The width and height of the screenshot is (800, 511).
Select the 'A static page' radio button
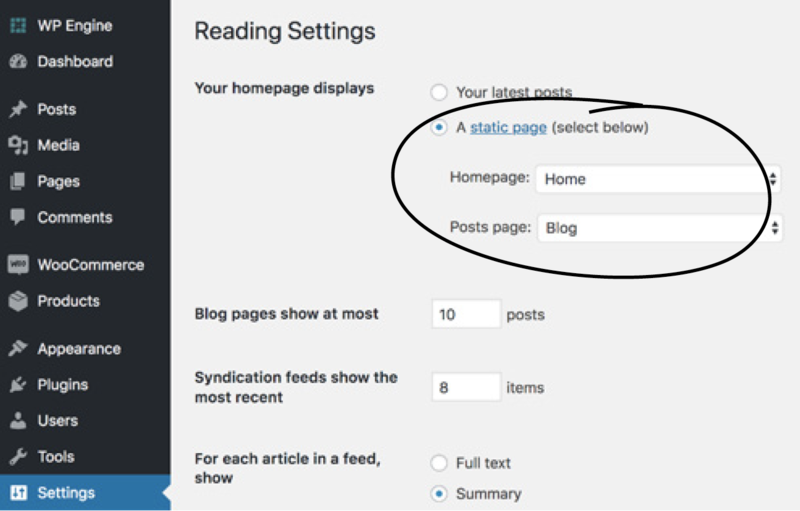coord(439,127)
